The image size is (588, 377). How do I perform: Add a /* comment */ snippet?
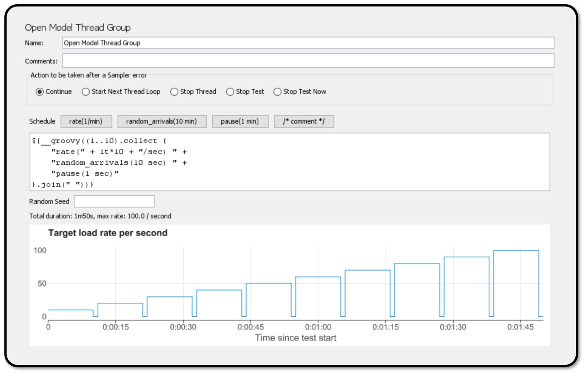[304, 121]
